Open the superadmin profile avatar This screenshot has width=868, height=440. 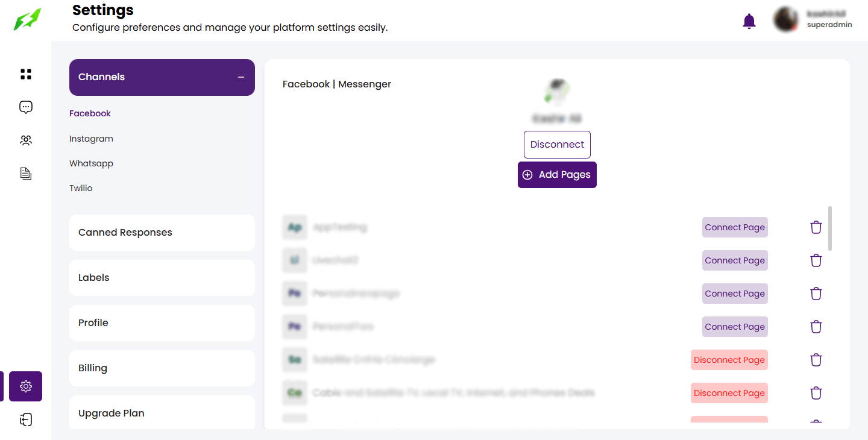[786, 20]
